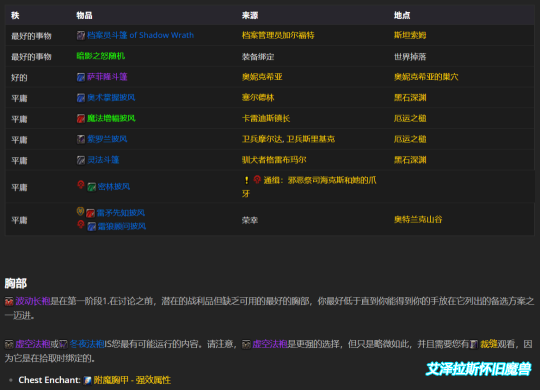Click the 灵法斗篷 item icon

click(81, 160)
